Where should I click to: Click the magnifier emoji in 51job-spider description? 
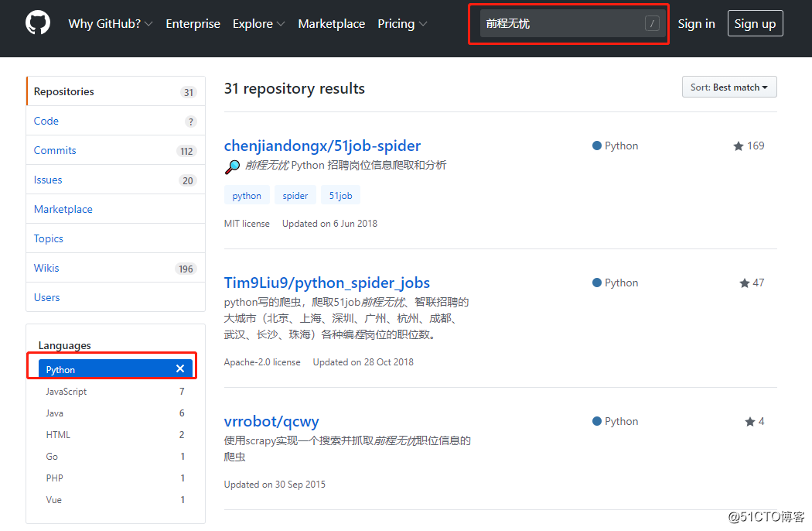pyautogui.click(x=232, y=166)
